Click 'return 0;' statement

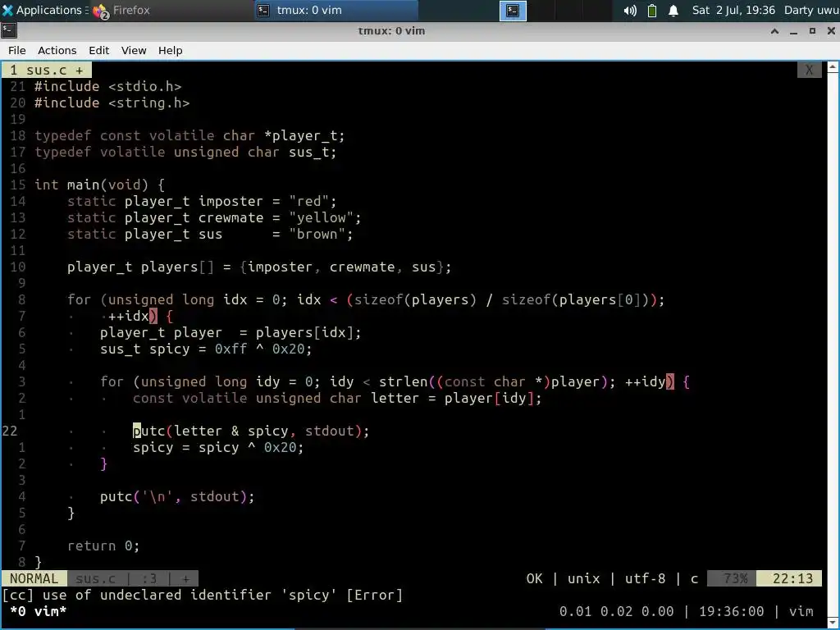tap(103, 546)
